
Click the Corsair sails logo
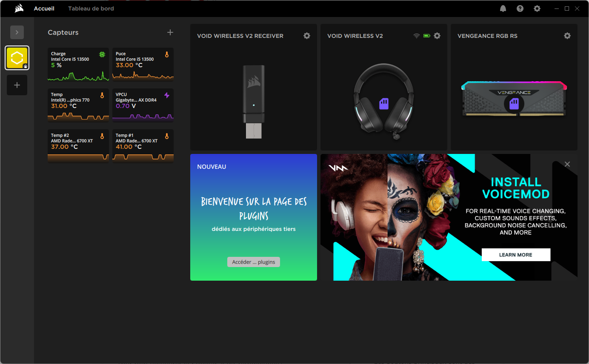pyautogui.click(x=19, y=9)
